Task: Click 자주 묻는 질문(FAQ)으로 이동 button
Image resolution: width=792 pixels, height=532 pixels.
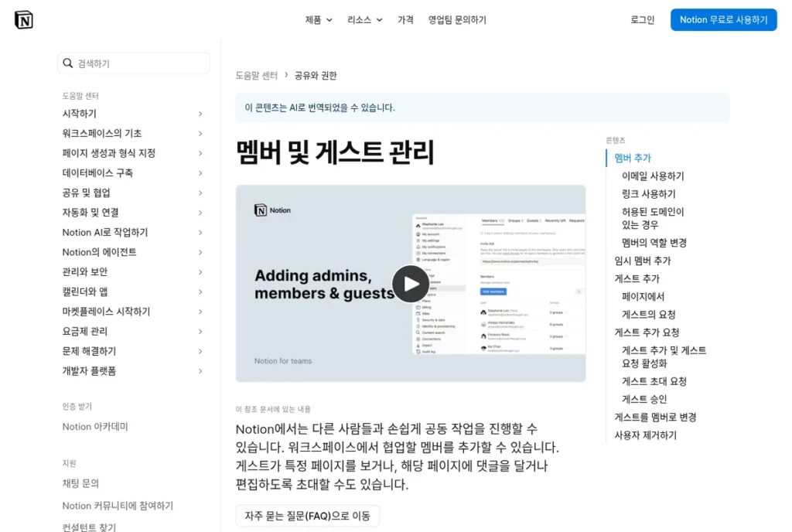Action: [x=308, y=516]
